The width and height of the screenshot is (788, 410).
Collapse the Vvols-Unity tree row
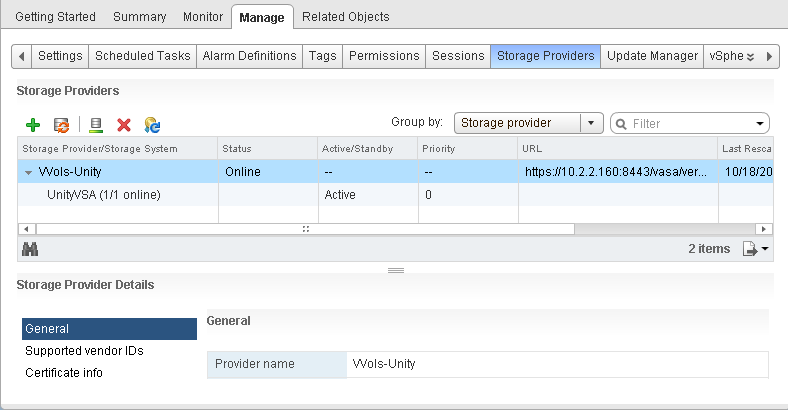pos(28,172)
